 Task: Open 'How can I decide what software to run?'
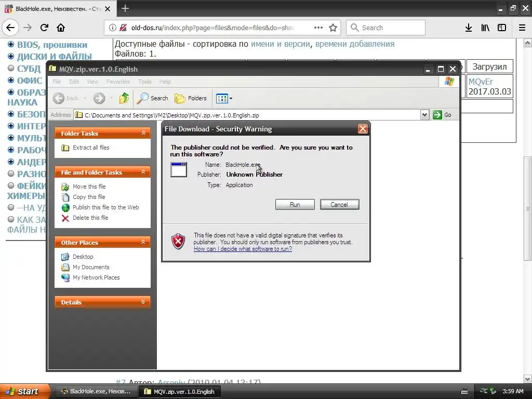click(243, 249)
